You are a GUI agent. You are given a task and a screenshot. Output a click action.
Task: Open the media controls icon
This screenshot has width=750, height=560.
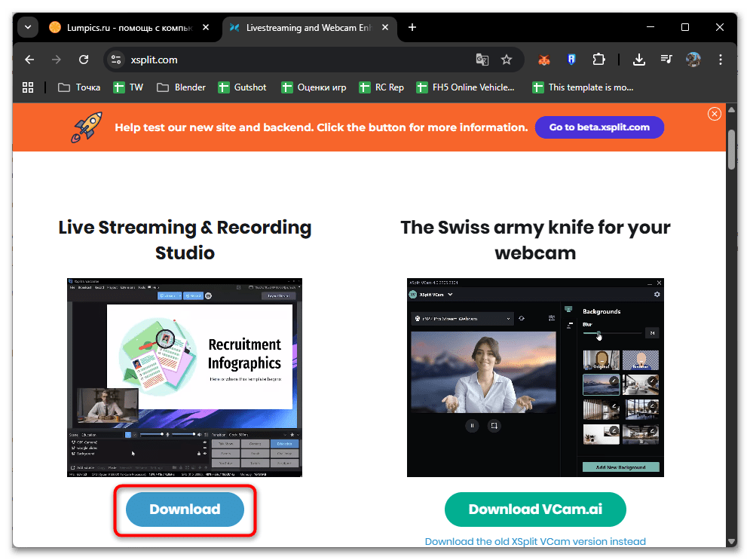tap(666, 60)
